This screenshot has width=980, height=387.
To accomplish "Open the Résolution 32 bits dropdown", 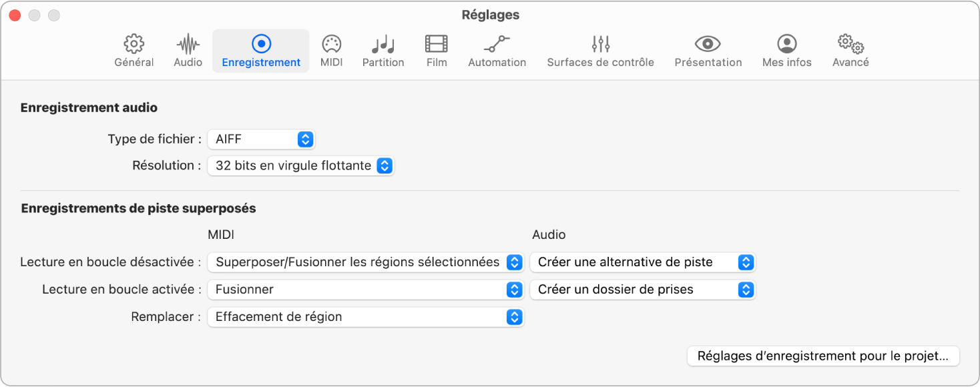I will [301, 165].
